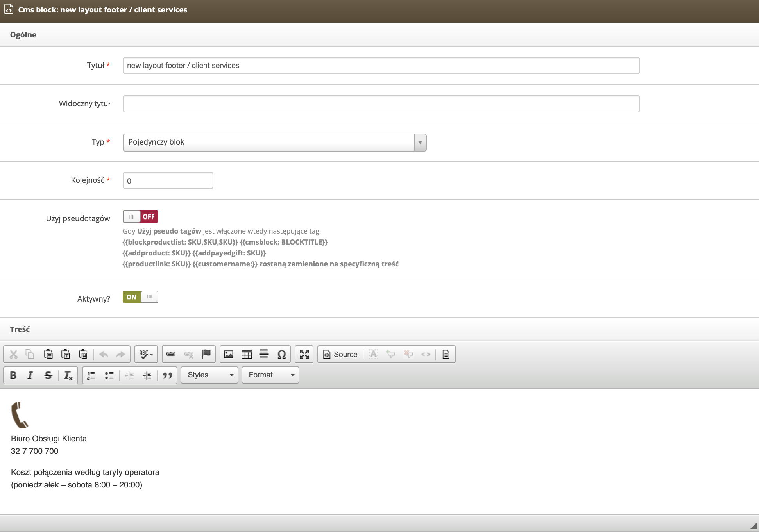Insert a bulleted list
Image resolution: width=759 pixels, height=532 pixels.
[109, 375]
